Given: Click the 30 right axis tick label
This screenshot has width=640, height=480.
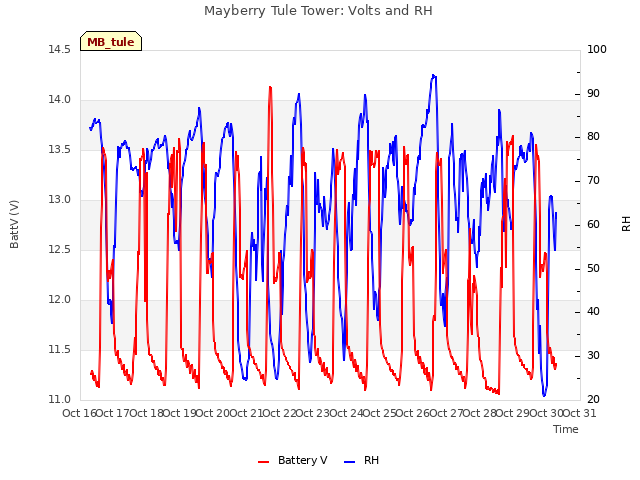Looking at the screenshot, I should click(x=593, y=356).
